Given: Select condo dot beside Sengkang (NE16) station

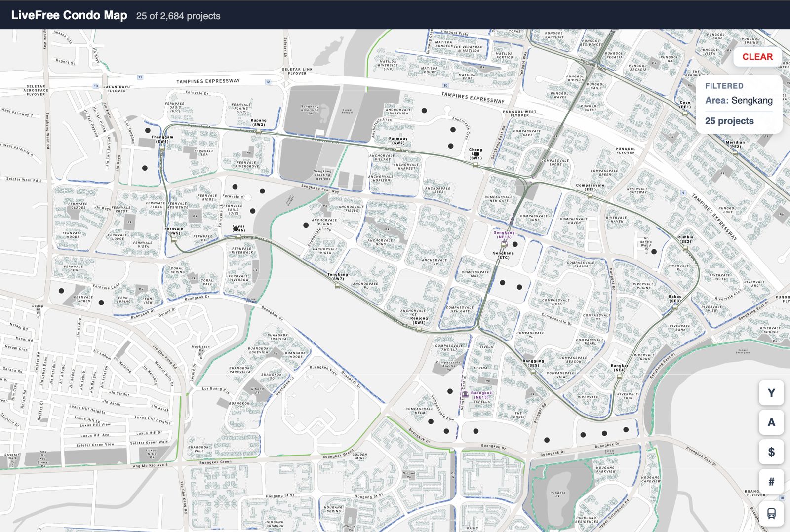Looking at the screenshot, I should [515, 244].
